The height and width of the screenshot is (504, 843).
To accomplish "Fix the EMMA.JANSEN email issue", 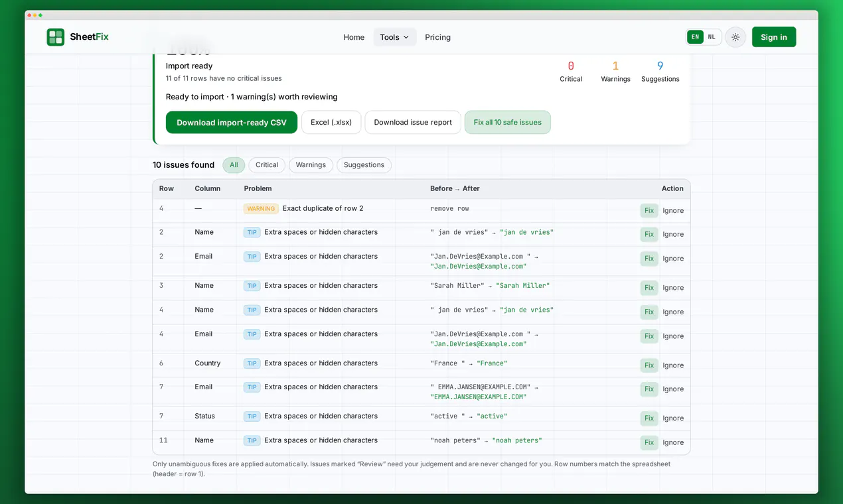I will [649, 389].
